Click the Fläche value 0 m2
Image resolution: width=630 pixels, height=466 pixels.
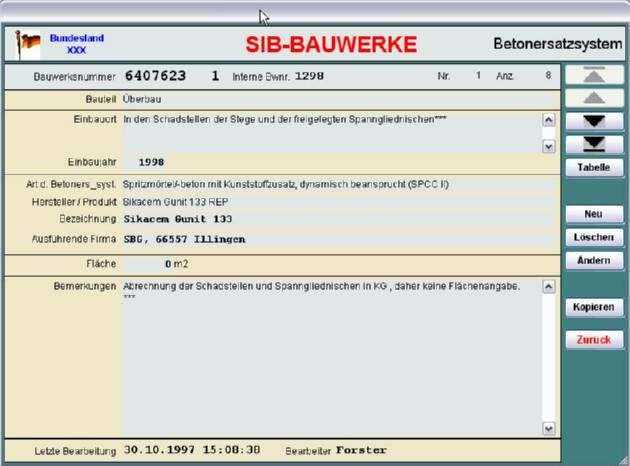pyautogui.click(x=176, y=264)
